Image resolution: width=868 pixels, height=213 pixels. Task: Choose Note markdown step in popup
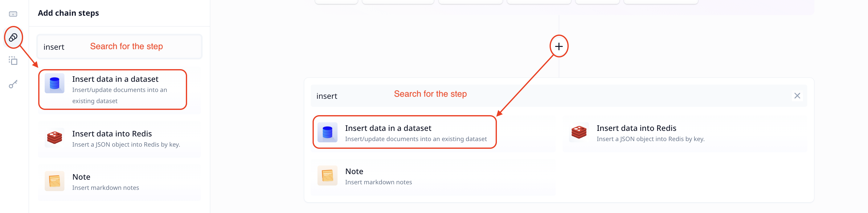coord(433,177)
